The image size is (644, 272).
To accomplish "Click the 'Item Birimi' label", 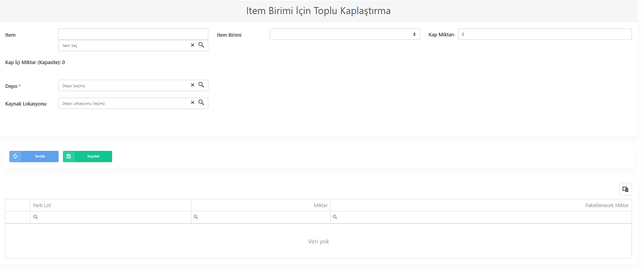I will click(x=229, y=35).
